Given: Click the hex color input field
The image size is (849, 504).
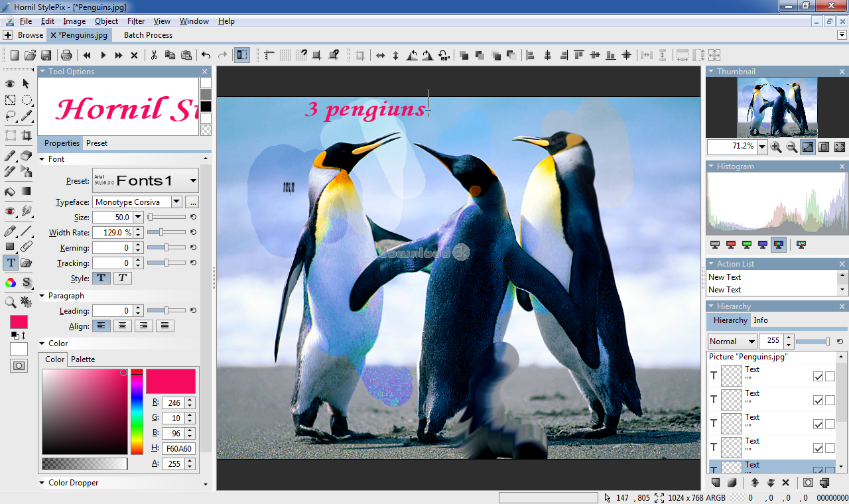Looking at the screenshot, I should point(178,449).
